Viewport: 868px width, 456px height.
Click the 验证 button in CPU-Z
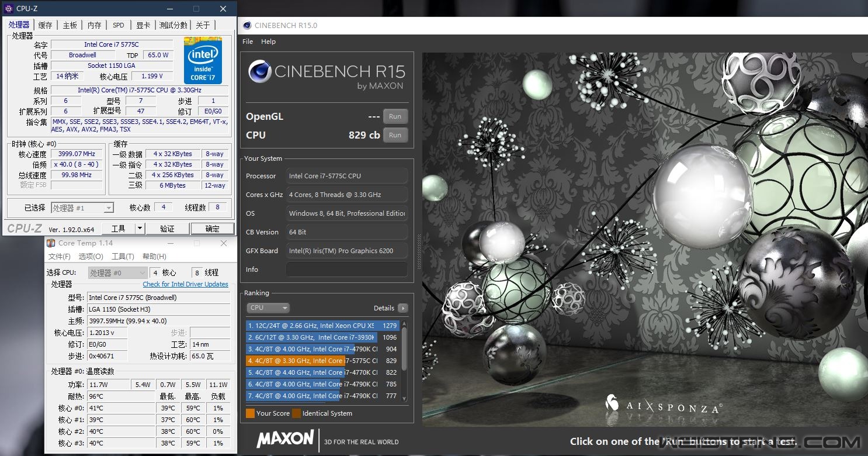tap(167, 229)
